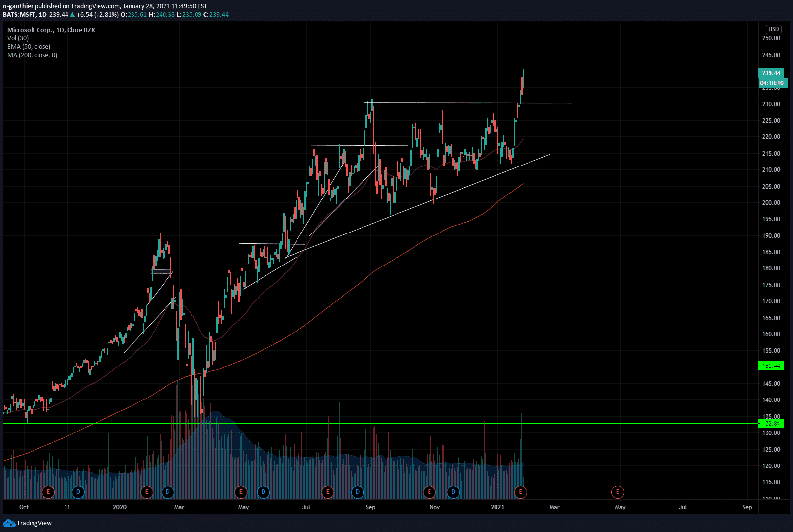
Task: Select the Vol (30) indicator legend
Action: click(x=18, y=38)
